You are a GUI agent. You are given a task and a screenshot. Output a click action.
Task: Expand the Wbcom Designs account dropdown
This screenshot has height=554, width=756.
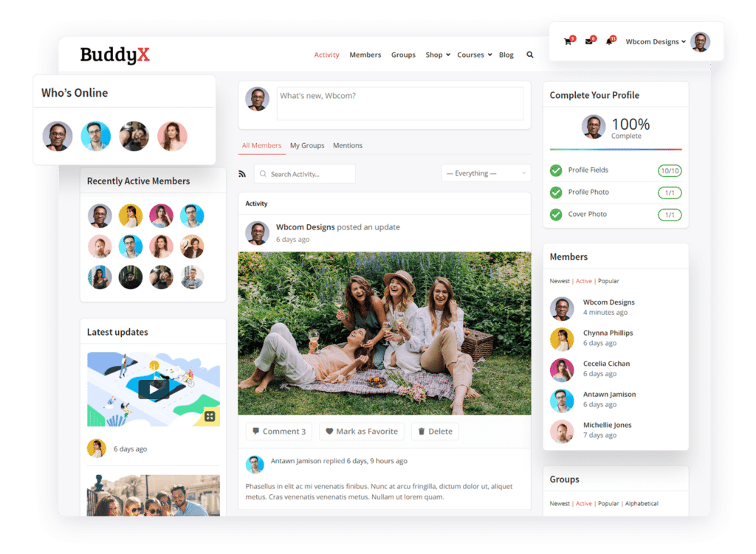(x=655, y=41)
